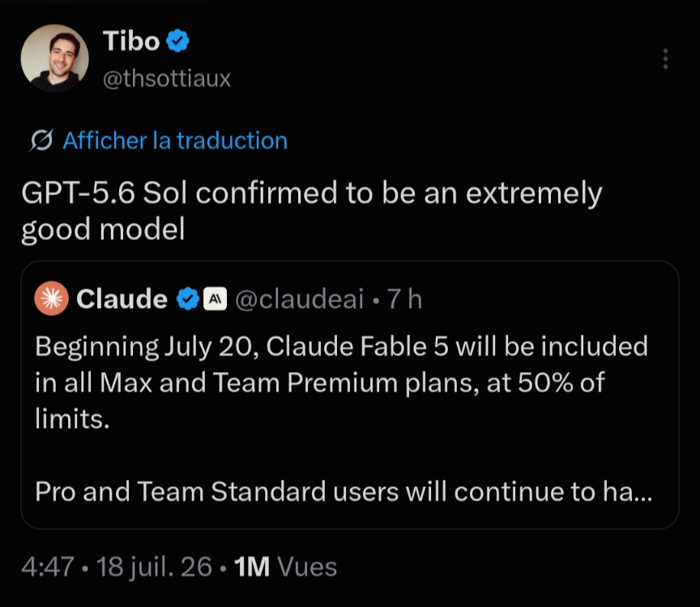Open the @thsottiaux handle
700x607 pixels.
click(x=167, y=79)
